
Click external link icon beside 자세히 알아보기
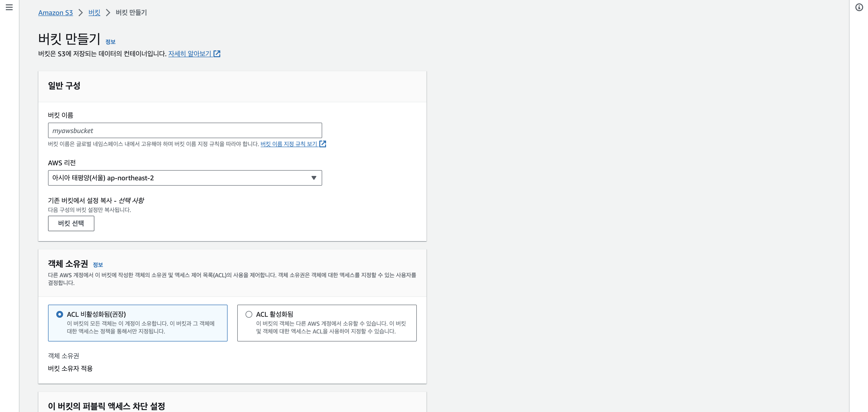pos(217,54)
